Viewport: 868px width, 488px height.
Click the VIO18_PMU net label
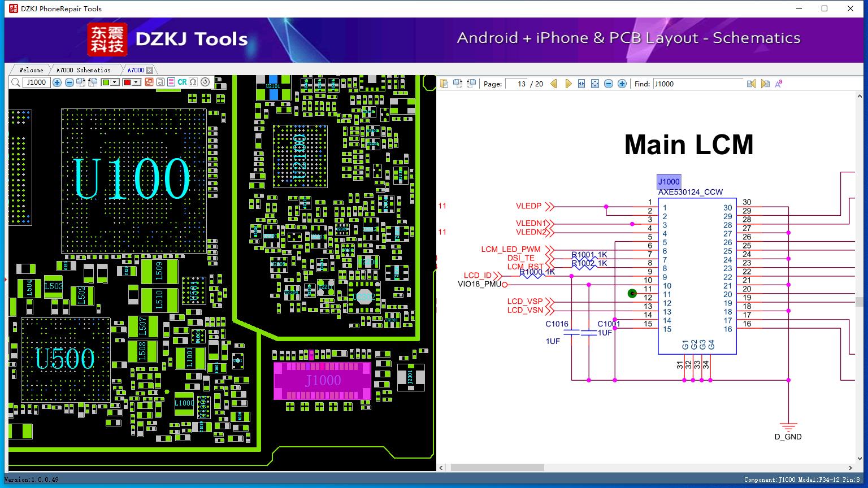(479, 284)
